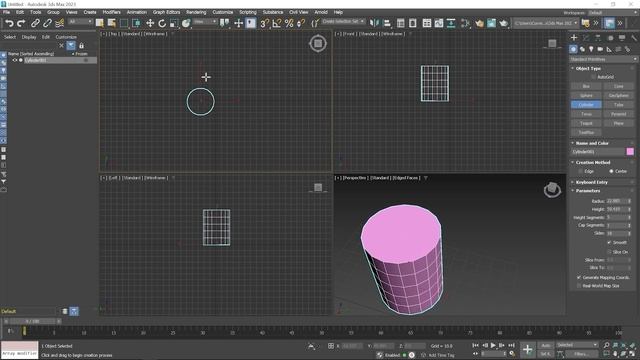640x360 pixels.
Task: Open the Material Editor icon
Action: [465, 23]
